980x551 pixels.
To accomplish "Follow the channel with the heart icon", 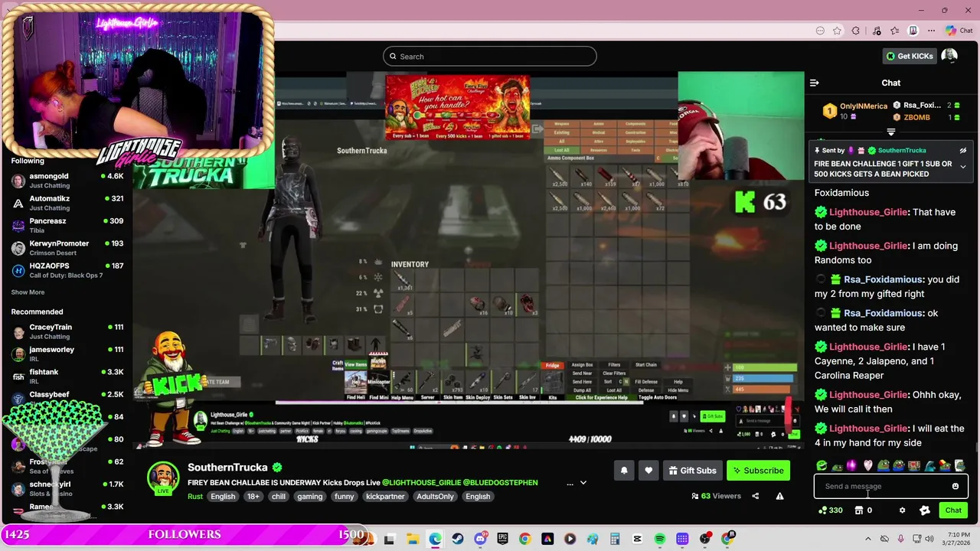I will point(648,471).
